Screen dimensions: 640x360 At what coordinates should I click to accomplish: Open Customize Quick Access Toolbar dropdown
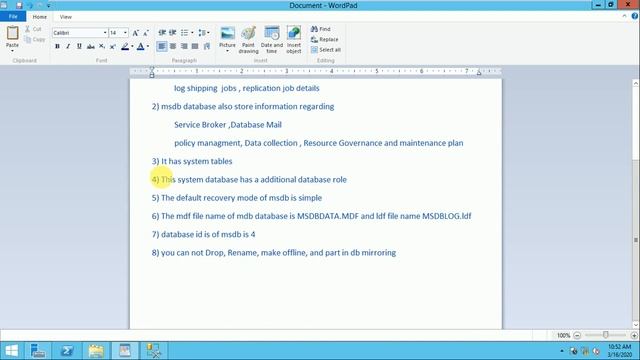[49, 6]
